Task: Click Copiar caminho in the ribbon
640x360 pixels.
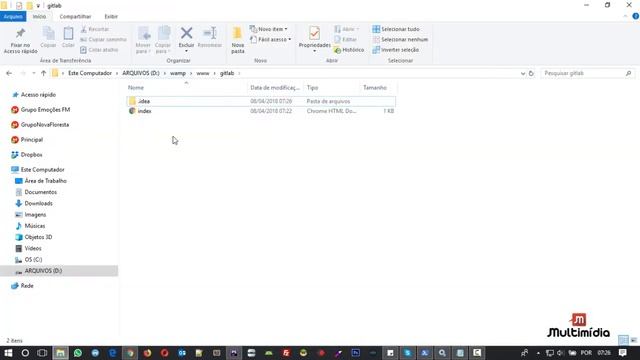Action: [103, 40]
